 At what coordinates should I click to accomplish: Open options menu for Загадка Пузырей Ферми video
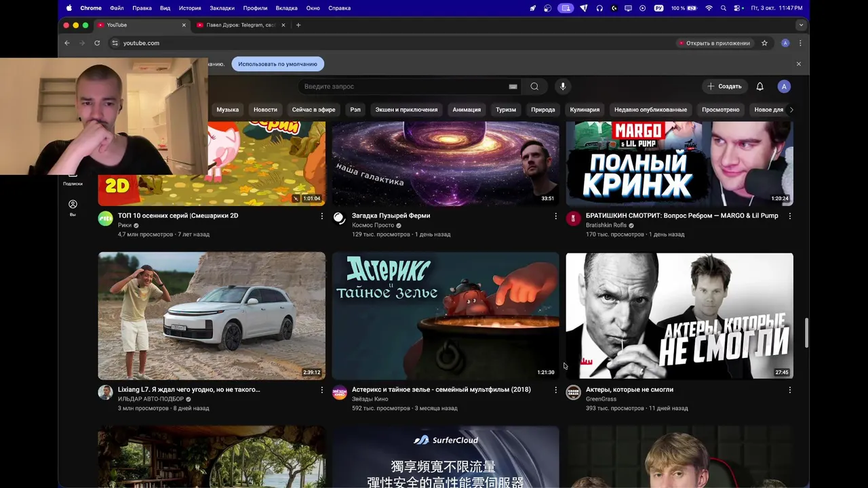click(555, 216)
